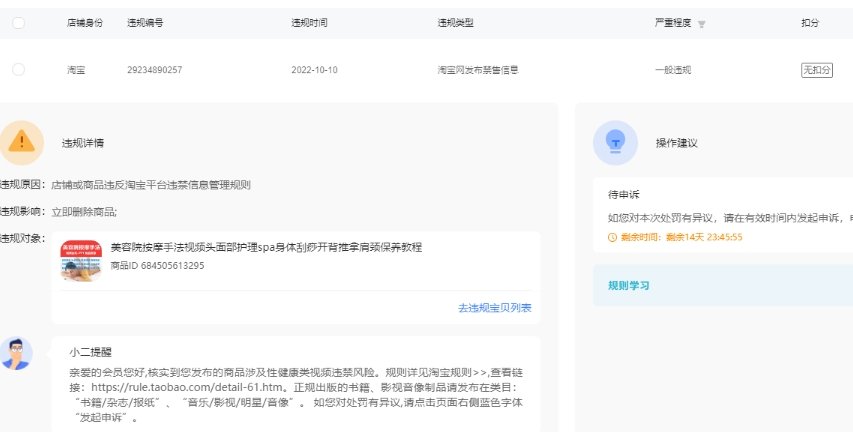
Task: Click the 美容院按摩手法视频 product title
Action: pos(266,247)
